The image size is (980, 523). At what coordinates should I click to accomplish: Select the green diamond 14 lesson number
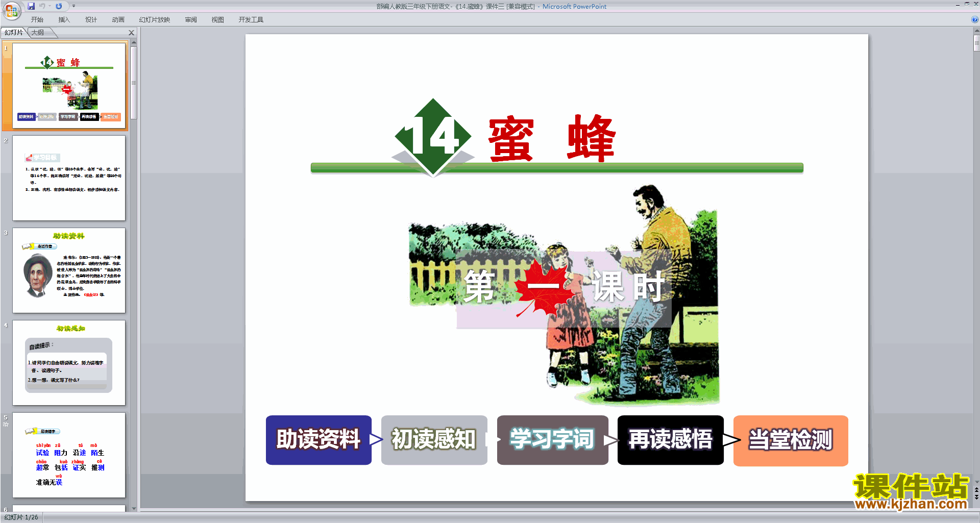pyautogui.click(x=433, y=137)
